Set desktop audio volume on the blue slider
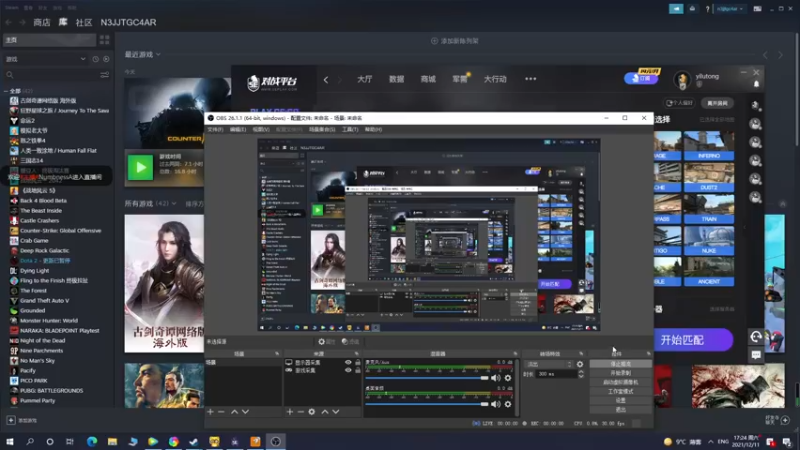 click(427, 404)
